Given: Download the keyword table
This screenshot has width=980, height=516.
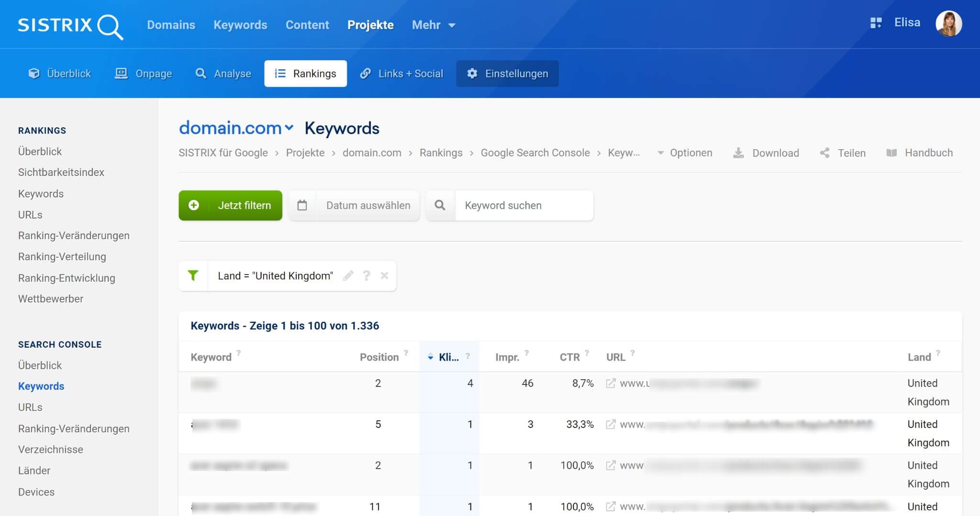Looking at the screenshot, I should [766, 153].
